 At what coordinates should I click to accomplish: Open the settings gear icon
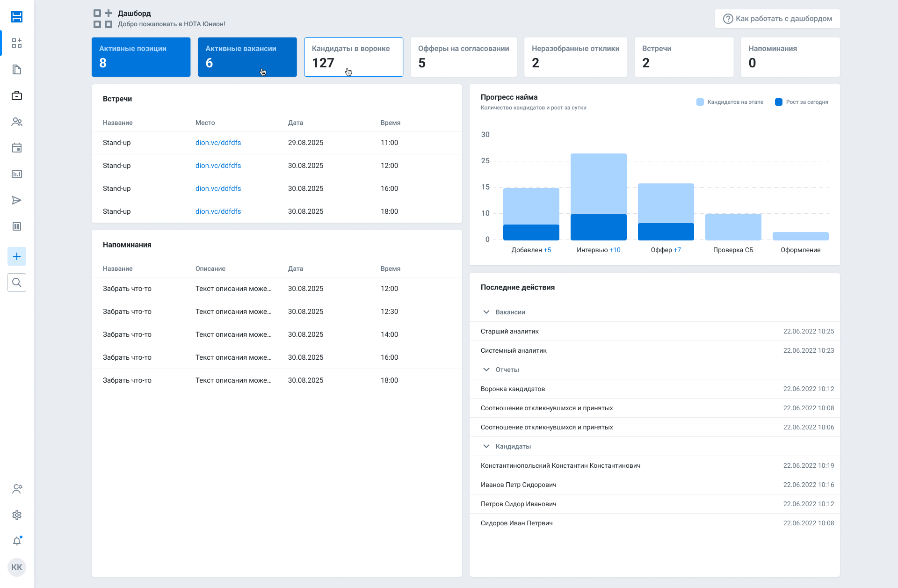(17, 515)
